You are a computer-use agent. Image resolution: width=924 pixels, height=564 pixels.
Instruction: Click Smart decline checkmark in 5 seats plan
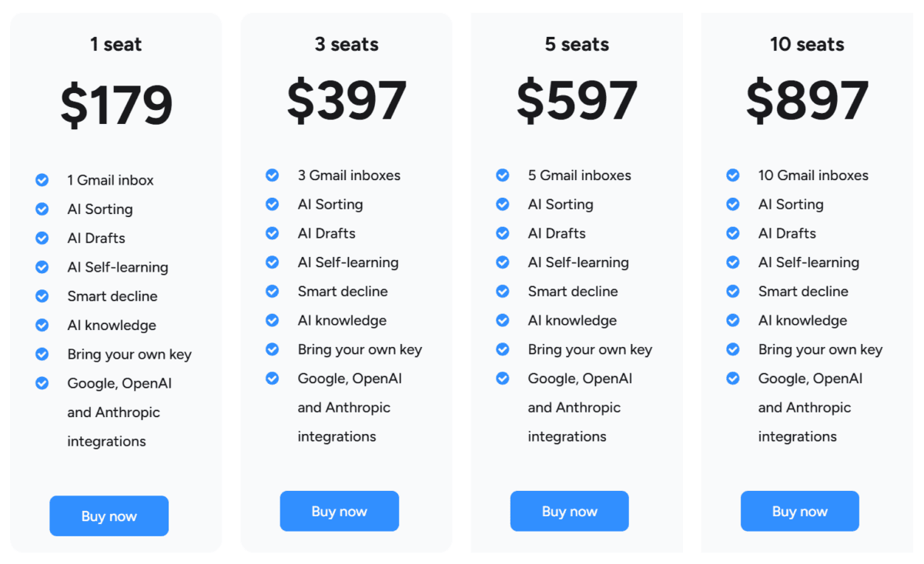(503, 292)
